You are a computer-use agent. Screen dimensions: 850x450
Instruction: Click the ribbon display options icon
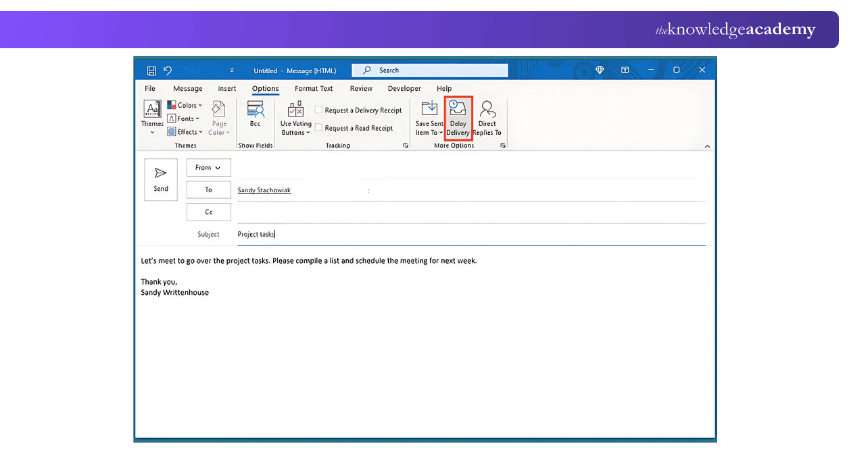coord(625,70)
